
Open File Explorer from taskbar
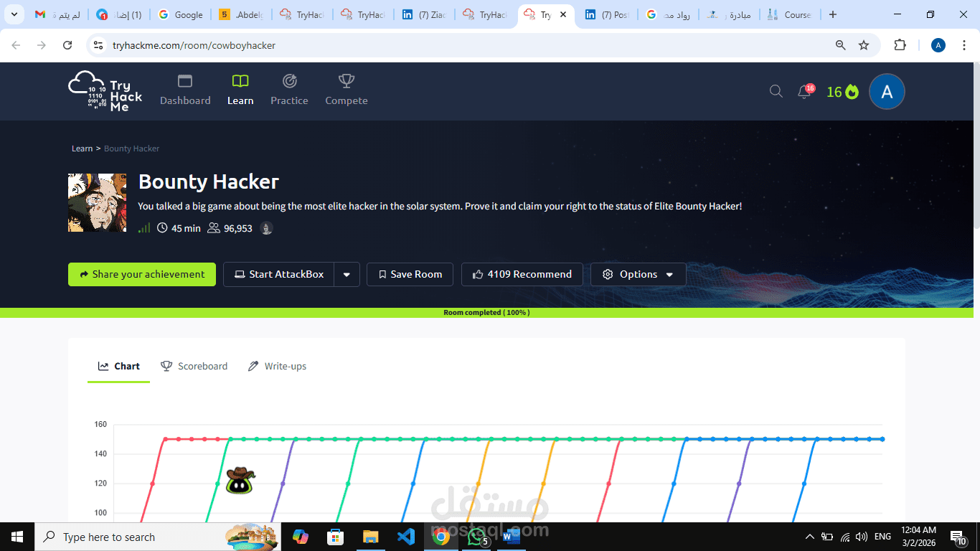point(370,537)
